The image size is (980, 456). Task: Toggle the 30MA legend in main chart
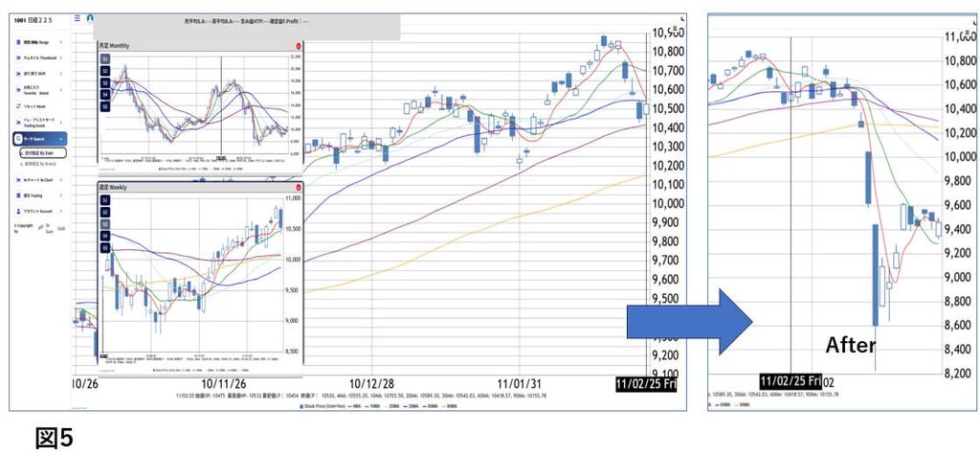click(x=411, y=405)
